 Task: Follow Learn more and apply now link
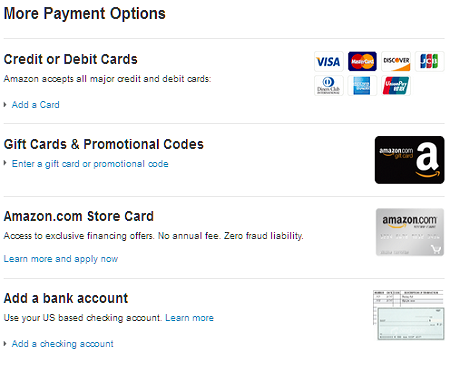pos(61,259)
